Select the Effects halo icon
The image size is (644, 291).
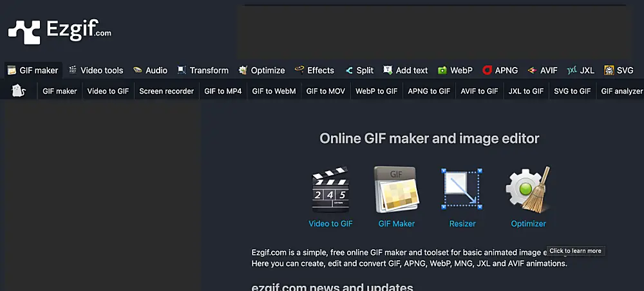(x=299, y=70)
